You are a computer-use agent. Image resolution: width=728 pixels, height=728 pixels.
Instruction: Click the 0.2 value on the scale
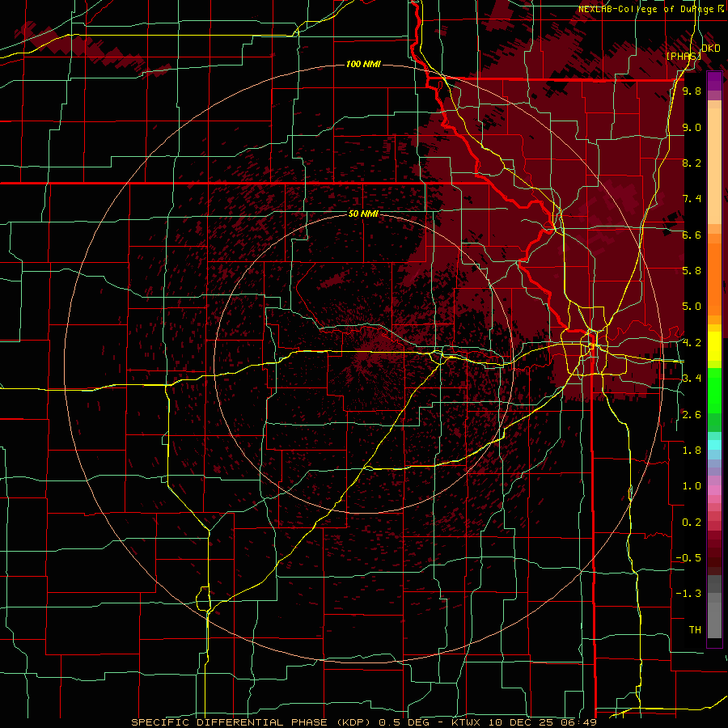692,523
